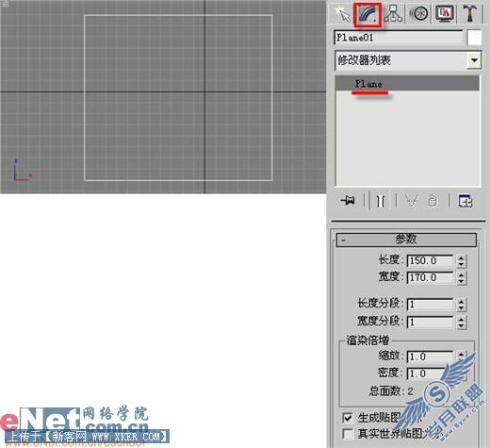Click the object color swatch
Image resolution: width=490 pixels, height=448 pixels.
point(474,38)
